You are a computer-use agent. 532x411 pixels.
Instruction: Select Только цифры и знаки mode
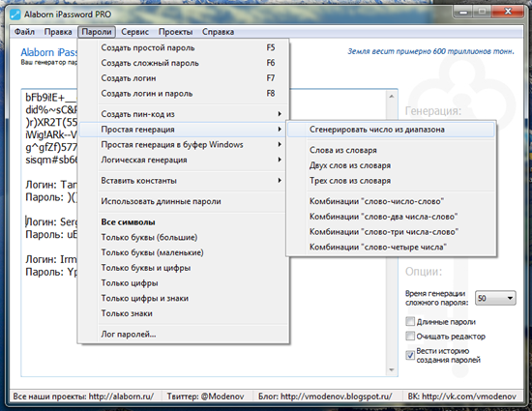click(x=184, y=299)
